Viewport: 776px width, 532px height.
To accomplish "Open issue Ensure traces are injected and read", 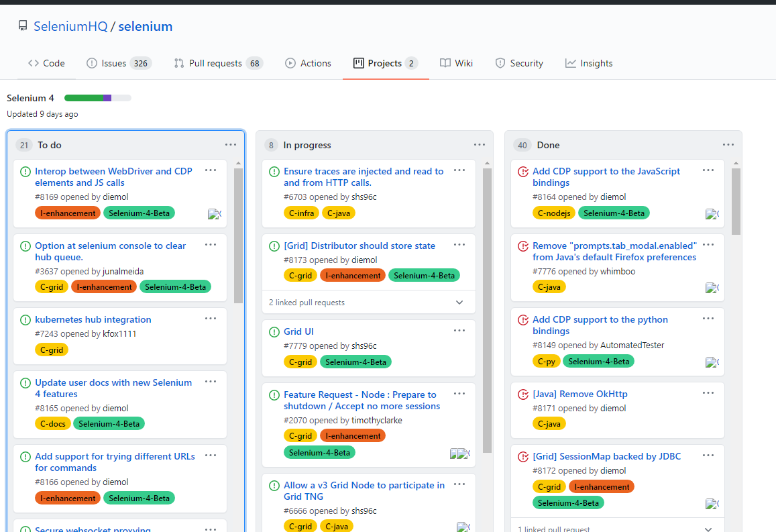I will (364, 177).
